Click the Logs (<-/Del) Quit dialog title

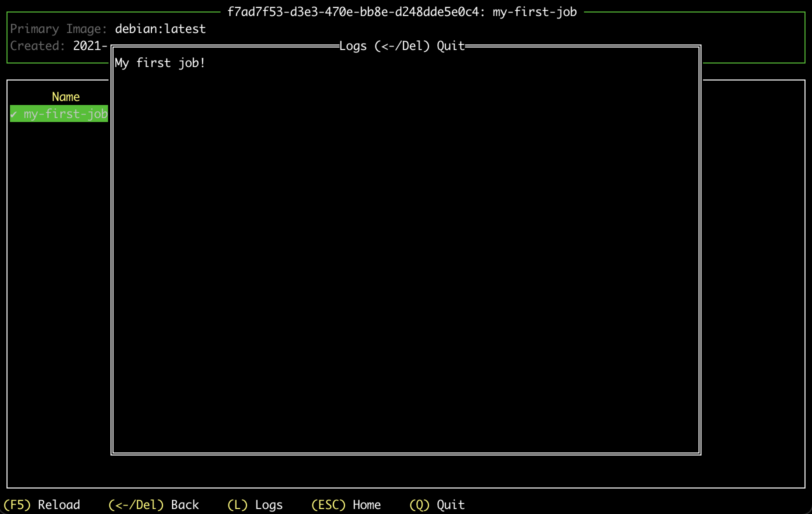(x=402, y=46)
